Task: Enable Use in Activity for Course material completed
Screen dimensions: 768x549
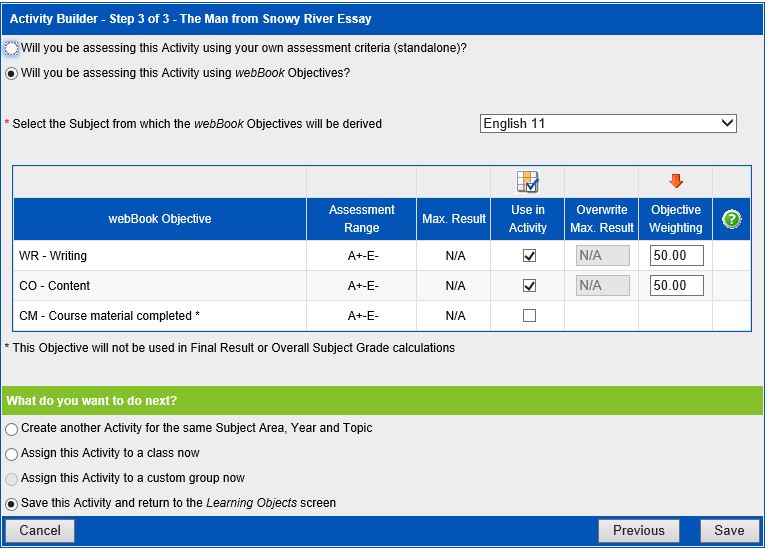Action: coord(529,316)
